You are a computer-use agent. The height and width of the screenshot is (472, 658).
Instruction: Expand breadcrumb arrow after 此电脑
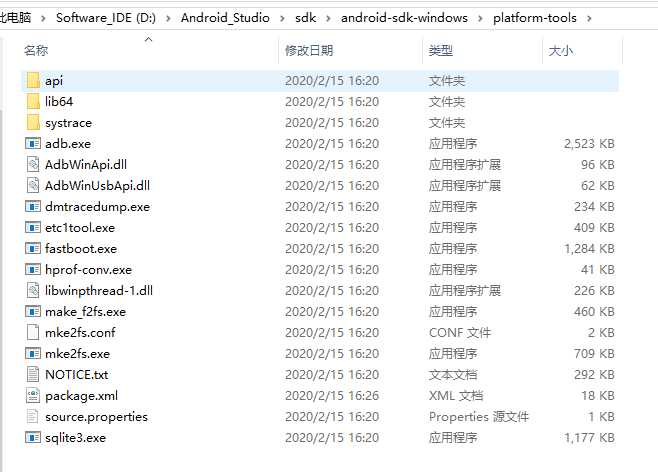(x=43, y=18)
